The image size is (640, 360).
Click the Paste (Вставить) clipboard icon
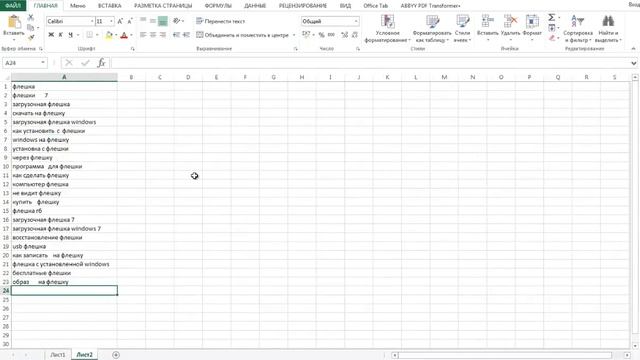[14, 22]
